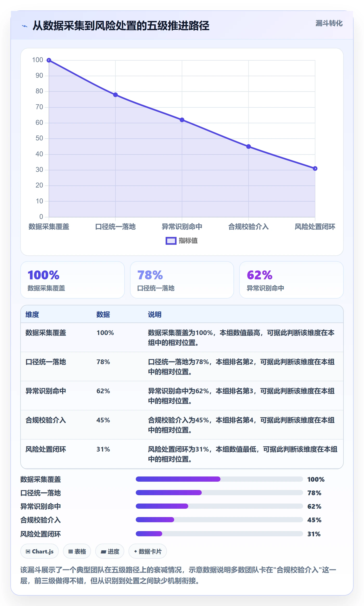Click the 78% cell in the table
Image resolution: width=364 pixels, height=606 pixels.
(x=103, y=362)
